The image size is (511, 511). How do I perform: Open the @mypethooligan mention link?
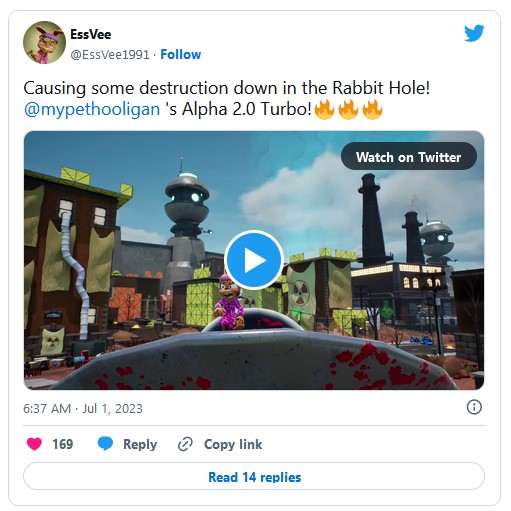(x=92, y=109)
